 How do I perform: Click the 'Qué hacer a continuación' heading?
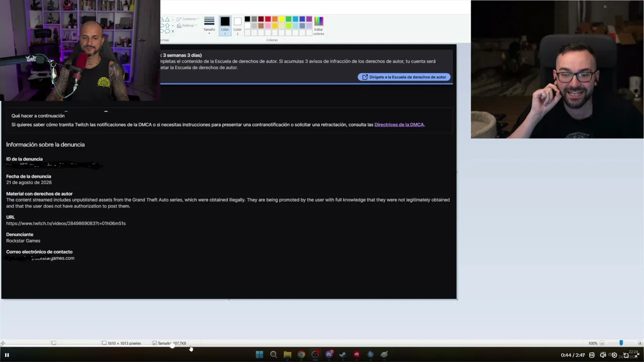tap(38, 116)
